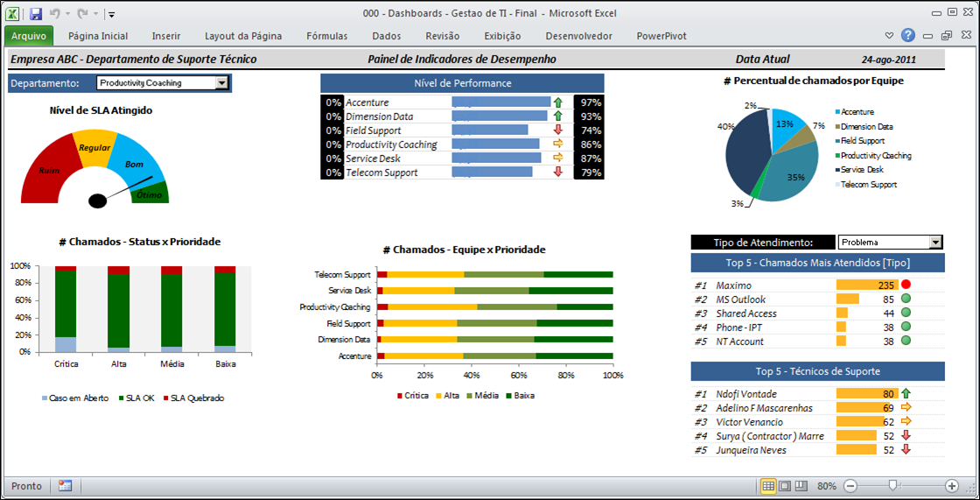Select the Service Desk legend entry in pie chart

tap(857, 170)
